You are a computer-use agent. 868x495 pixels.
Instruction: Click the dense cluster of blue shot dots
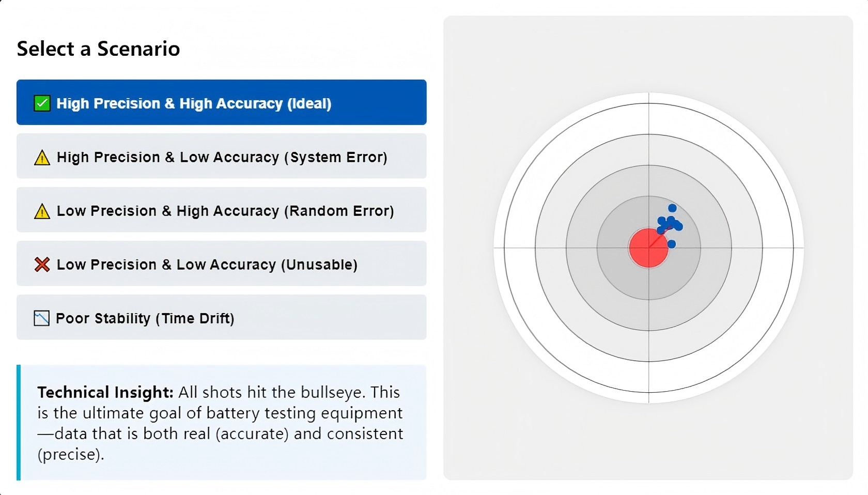670,224
